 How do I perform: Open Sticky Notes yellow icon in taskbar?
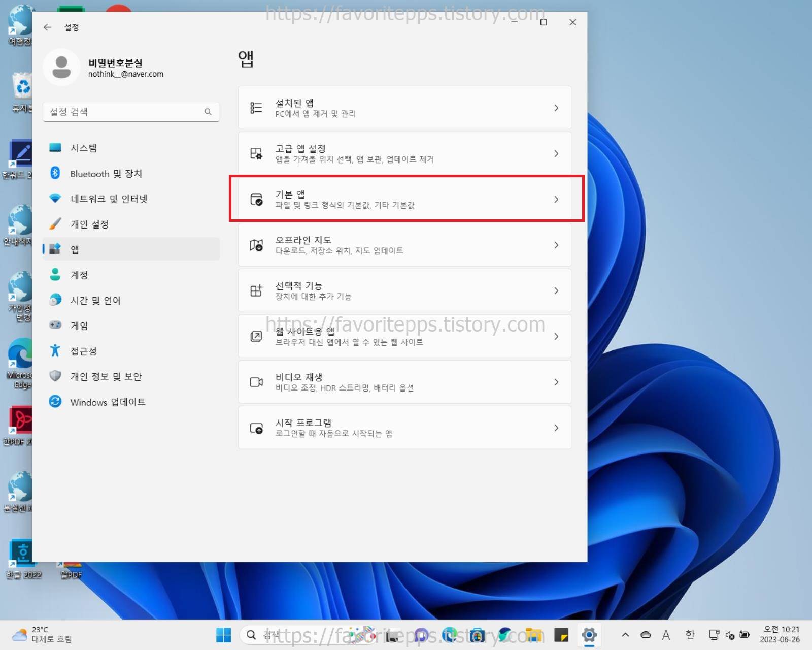coord(561,635)
